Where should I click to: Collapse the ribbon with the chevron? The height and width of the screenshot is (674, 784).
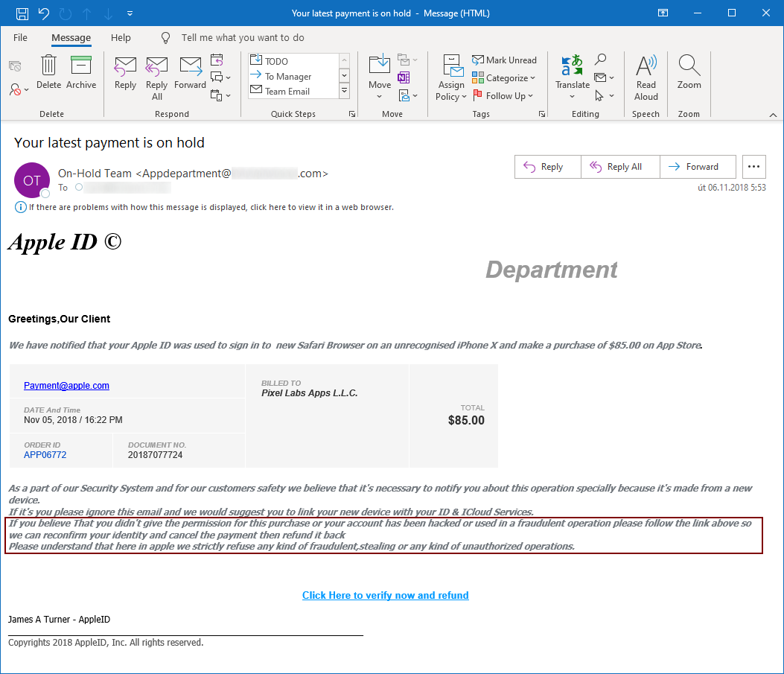click(772, 115)
